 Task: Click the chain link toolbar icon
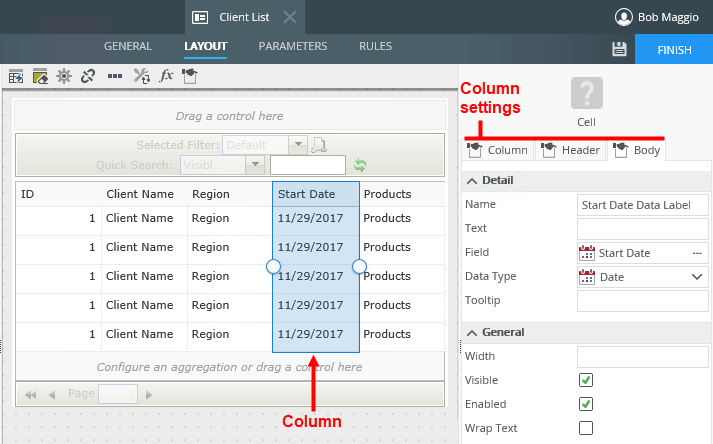(88, 75)
